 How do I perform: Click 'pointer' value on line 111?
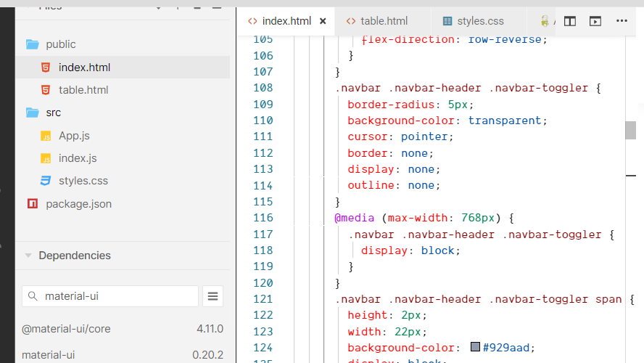click(x=424, y=136)
